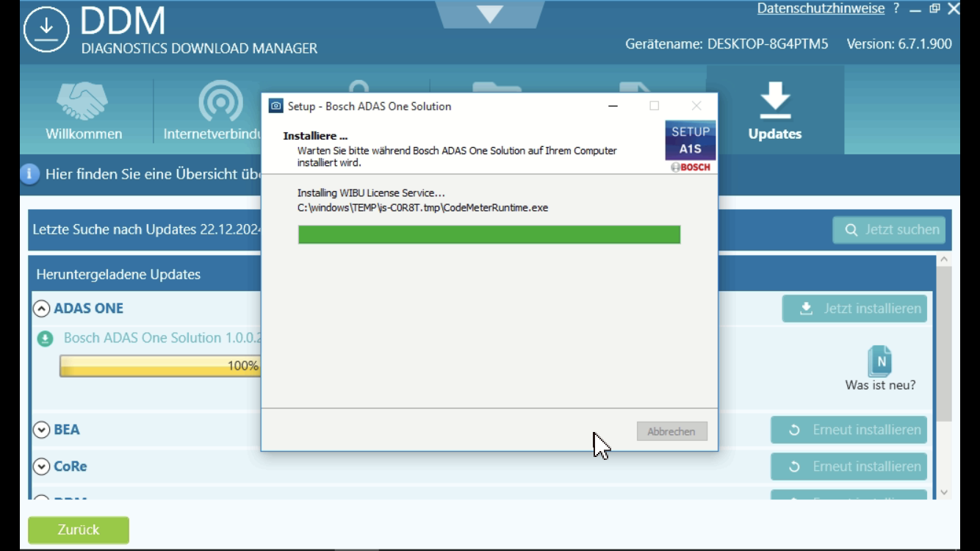
Task: Select the Updates tab
Action: click(775, 110)
